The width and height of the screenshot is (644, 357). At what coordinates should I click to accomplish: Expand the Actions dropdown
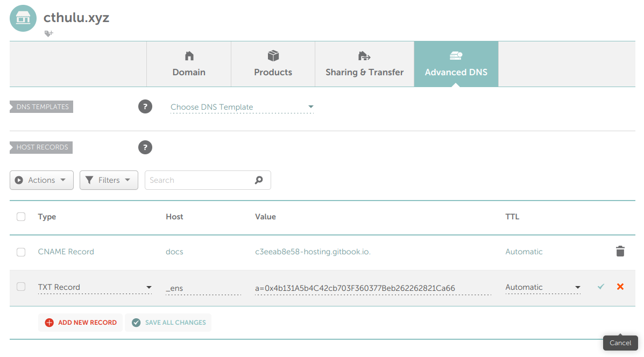pos(41,180)
